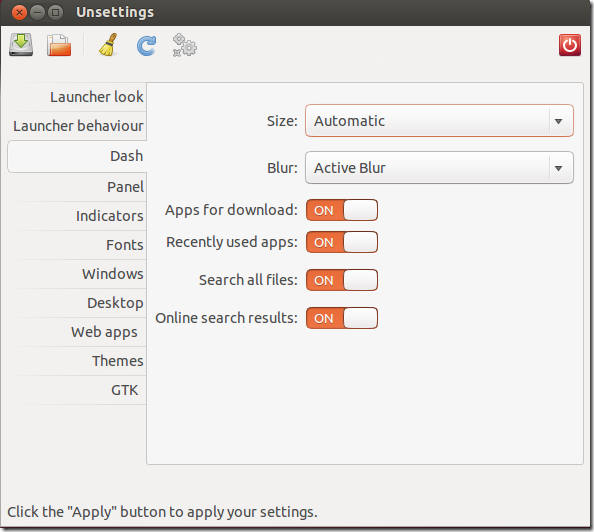Disable Search all files switch
The height and width of the screenshot is (532, 594).
pyautogui.click(x=342, y=280)
